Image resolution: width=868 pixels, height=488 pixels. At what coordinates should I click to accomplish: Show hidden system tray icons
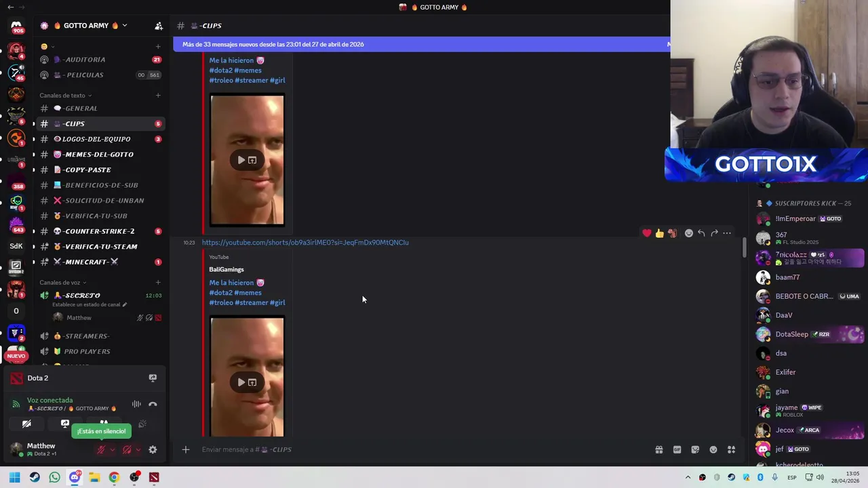click(688, 477)
